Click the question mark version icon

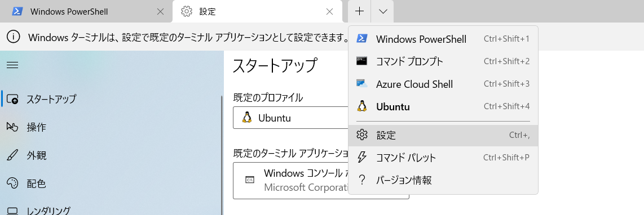coord(362,180)
